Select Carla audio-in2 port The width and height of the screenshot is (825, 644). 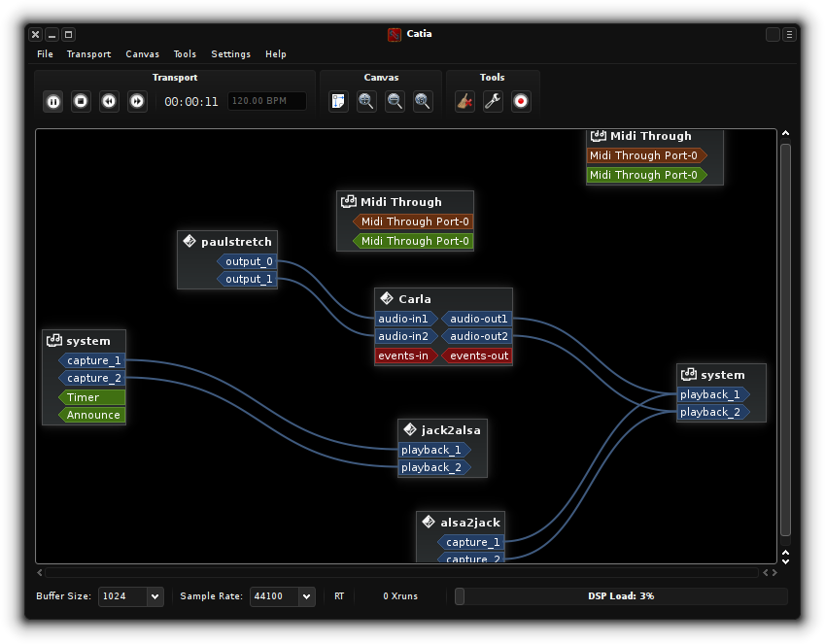pos(406,336)
